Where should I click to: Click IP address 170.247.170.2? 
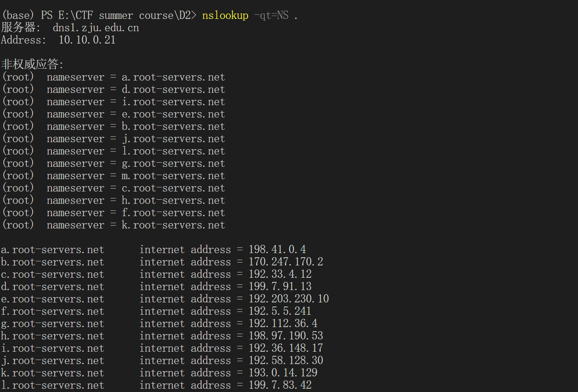(286, 262)
